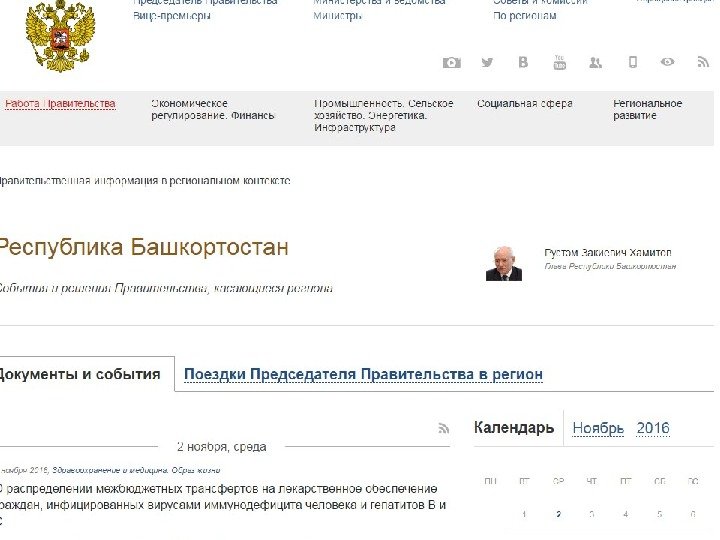Open the VKontakte 'B' icon

click(x=523, y=62)
